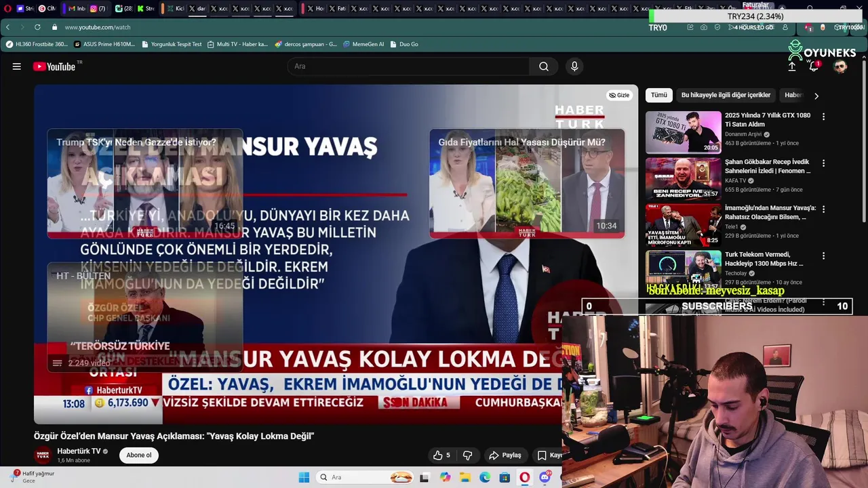
Task: Subscribe using Abone ol button
Action: click(x=139, y=455)
